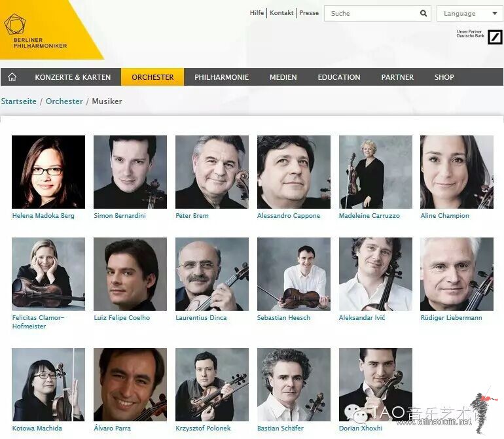Open Helena Madoka Berg's portrait thumbnail
The height and width of the screenshot is (439, 504).
coord(48,172)
